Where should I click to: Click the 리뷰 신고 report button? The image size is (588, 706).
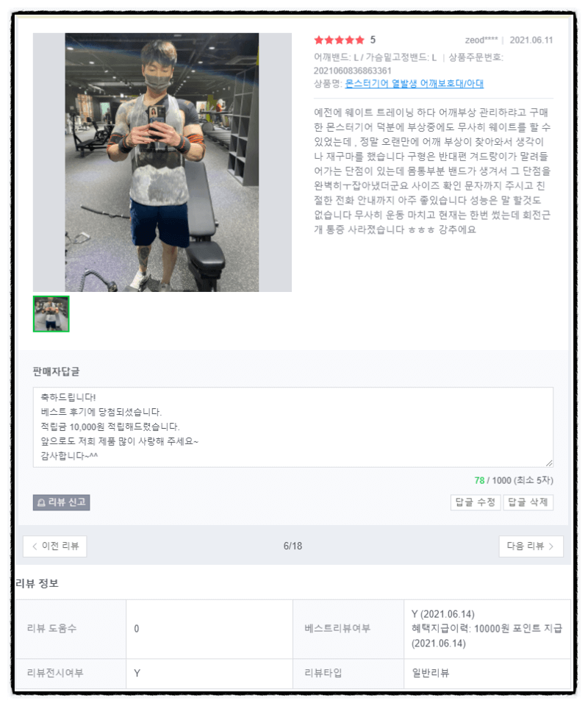61,502
